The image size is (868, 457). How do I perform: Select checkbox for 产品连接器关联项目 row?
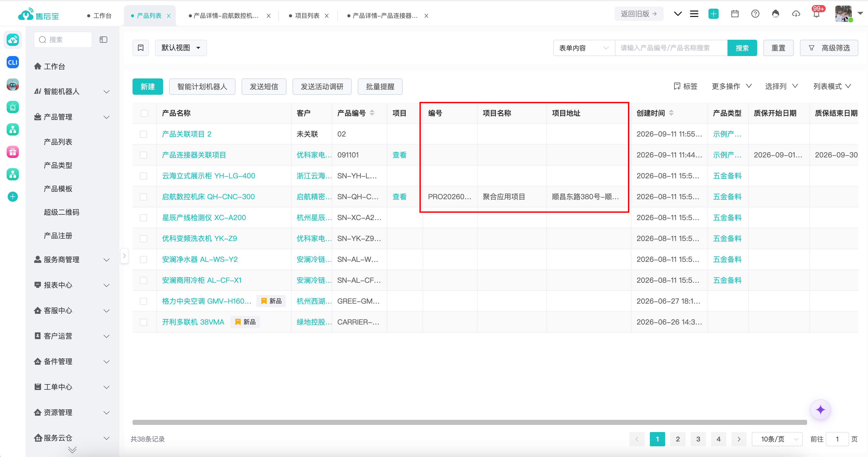tap(143, 155)
